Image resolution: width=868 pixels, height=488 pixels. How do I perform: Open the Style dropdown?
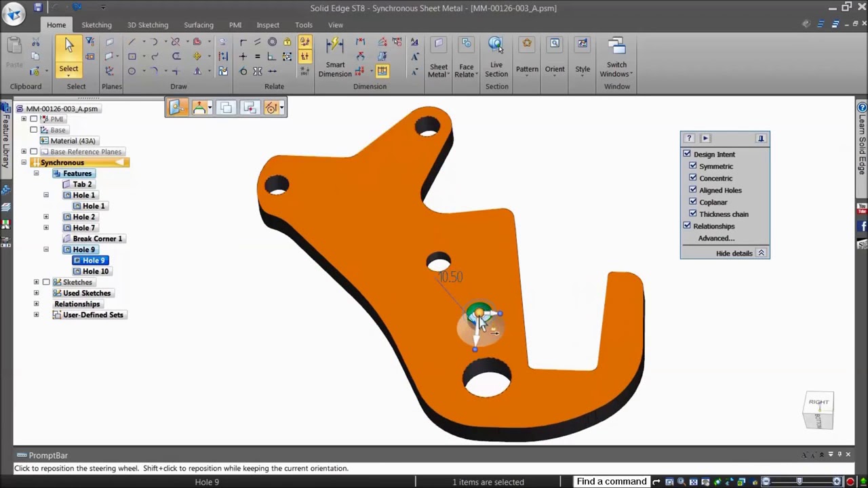(x=583, y=58)
